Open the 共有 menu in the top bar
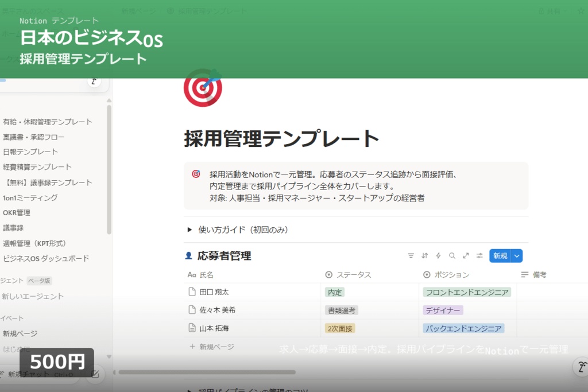The image size is (588, 392). 552,11
